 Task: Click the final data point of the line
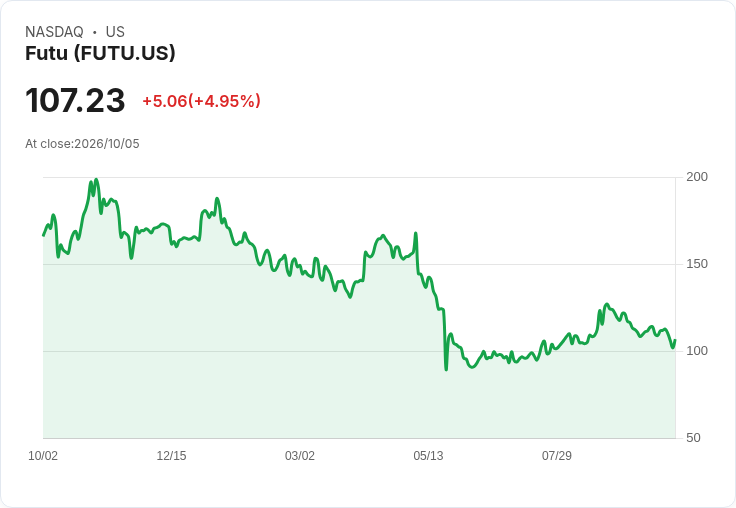(675, 340)
